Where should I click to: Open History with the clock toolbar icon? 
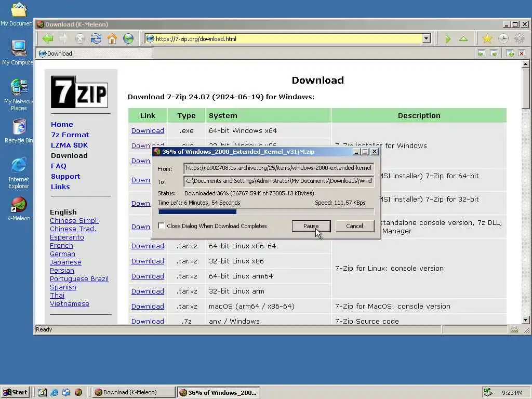tap(503, 38)
